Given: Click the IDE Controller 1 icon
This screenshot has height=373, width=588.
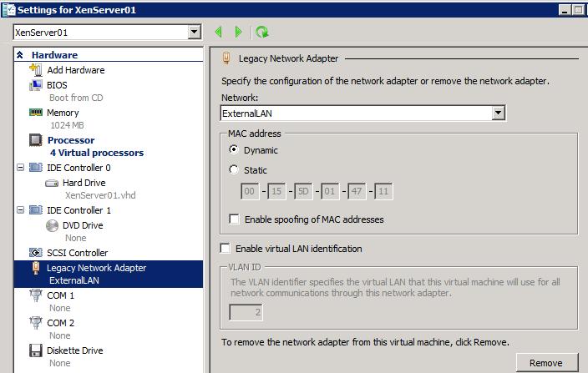Looking at the screenshot, I should (x=36, y=209).
